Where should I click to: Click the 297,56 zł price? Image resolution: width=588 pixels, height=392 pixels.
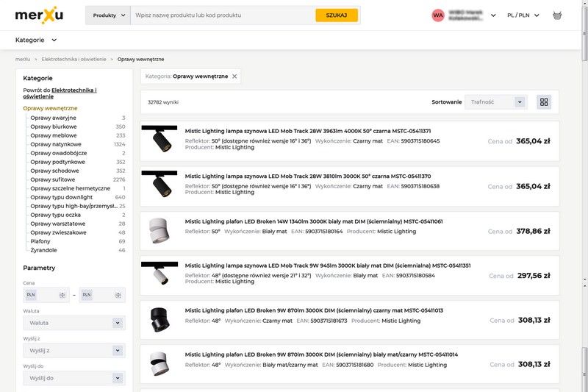tap(534, 275)
